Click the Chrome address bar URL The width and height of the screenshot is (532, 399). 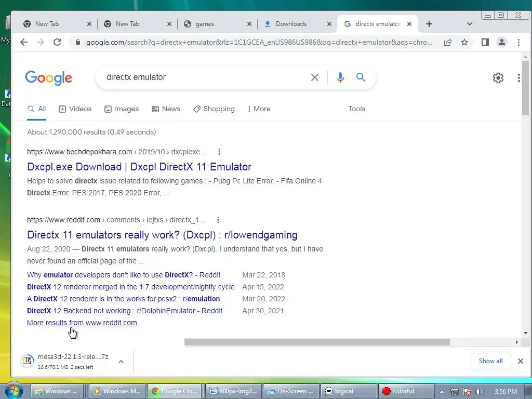(x=259, y=43)
